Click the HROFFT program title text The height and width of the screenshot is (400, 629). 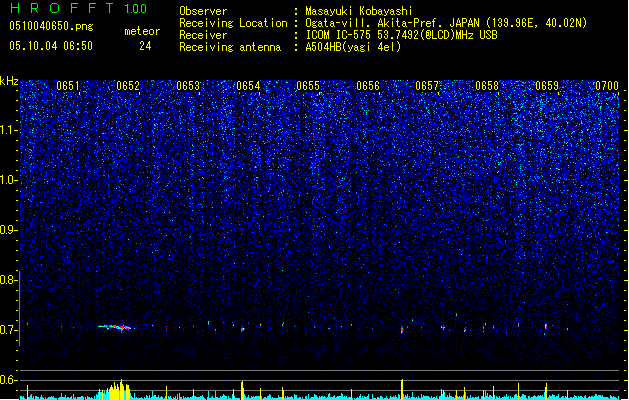tap(62, 8)
